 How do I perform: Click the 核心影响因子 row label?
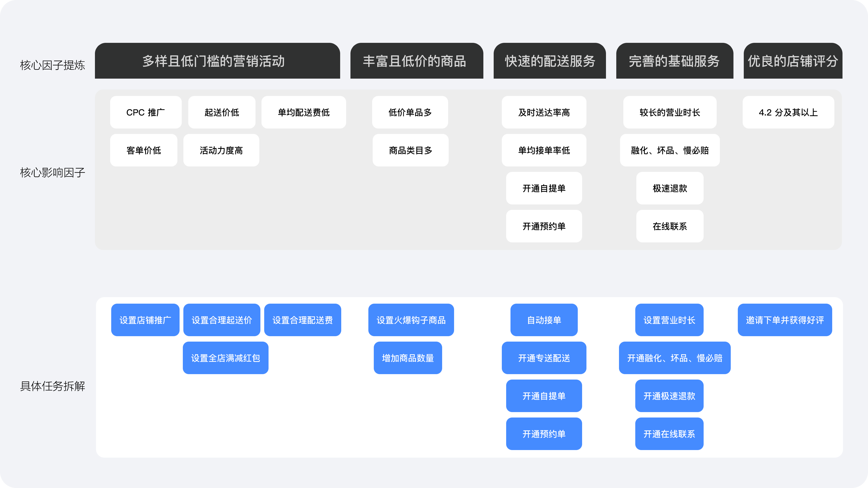point(53,172)
